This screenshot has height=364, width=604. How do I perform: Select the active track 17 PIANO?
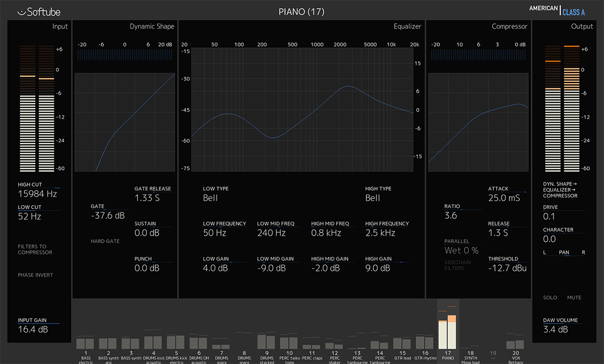pyautogui.click(x=447, y=332)
